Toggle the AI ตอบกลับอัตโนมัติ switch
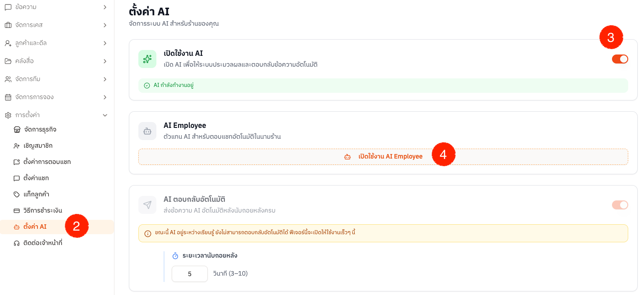Screen dimensions: 644x295 coord(620,205)
